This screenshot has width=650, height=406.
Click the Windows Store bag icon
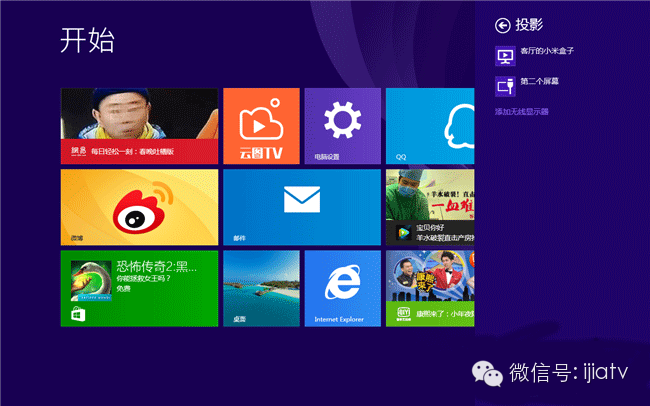click(x=78, y=314)
